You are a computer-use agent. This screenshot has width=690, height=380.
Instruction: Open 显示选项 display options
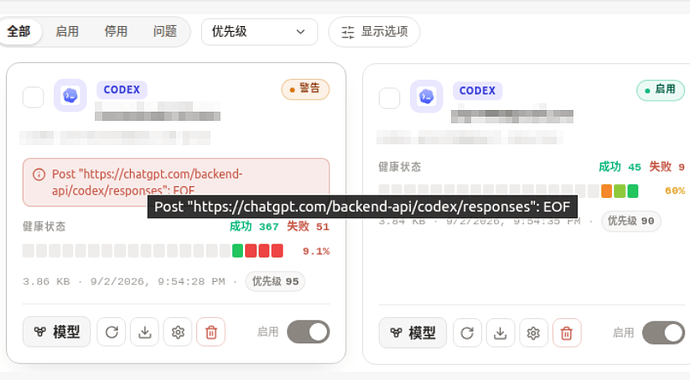374,32
